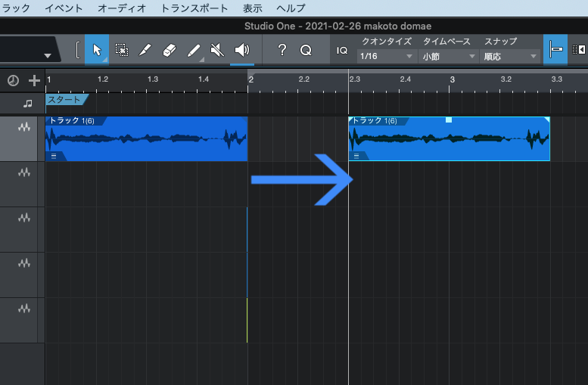The height and width of the screenshot is (385, 588).
Task: Open the トランスポート menu
Action: 194,8
